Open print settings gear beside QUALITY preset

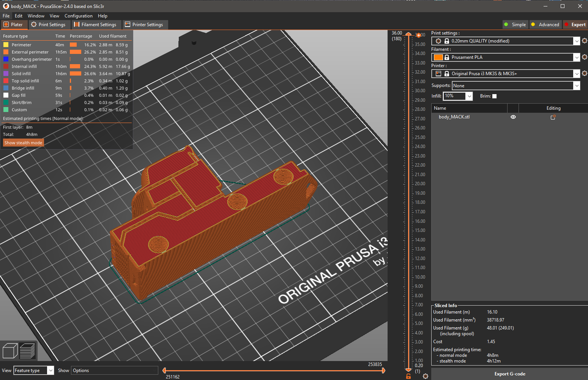(x=585, y=41)
